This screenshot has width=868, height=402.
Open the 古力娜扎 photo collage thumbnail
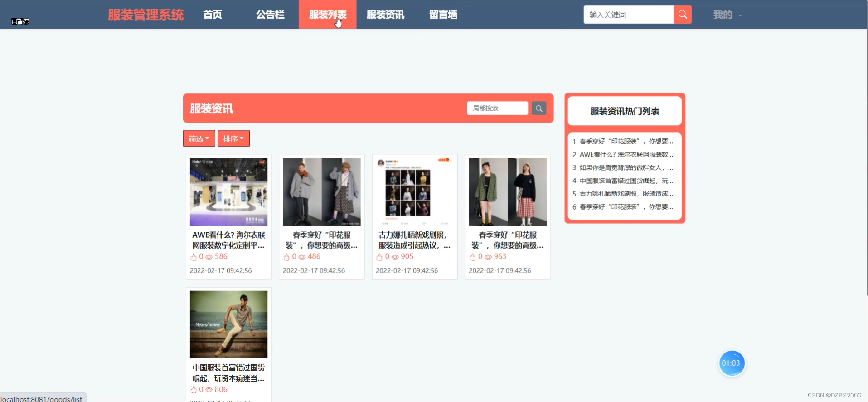click(415, 191)
